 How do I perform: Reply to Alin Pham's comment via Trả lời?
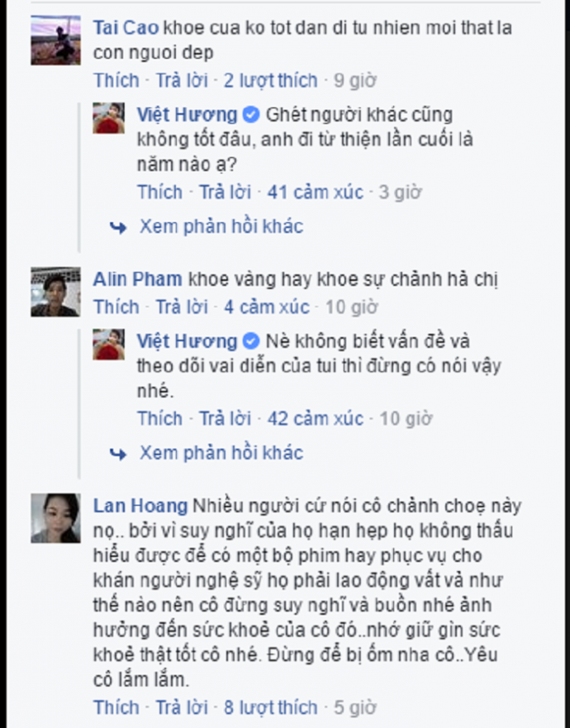pyautogui.click(x=182, y=307)
